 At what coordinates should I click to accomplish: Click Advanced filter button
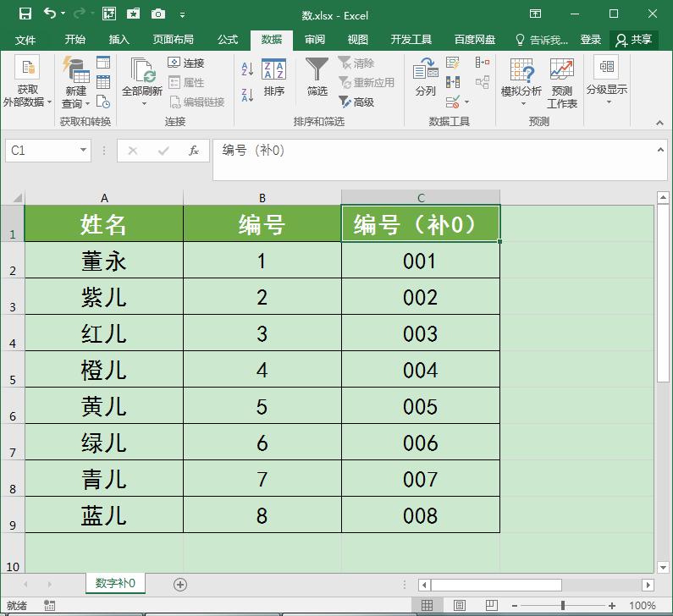click(x=356, y=102)
